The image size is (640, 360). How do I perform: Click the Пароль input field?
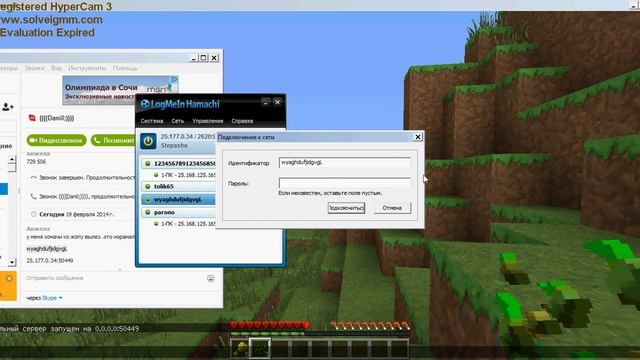point(344,183)
